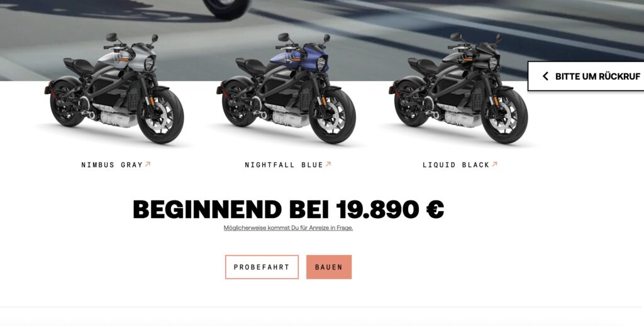Click the front wheel of the Liquid Black bike

pyautogui.click(x=504, y=116)
